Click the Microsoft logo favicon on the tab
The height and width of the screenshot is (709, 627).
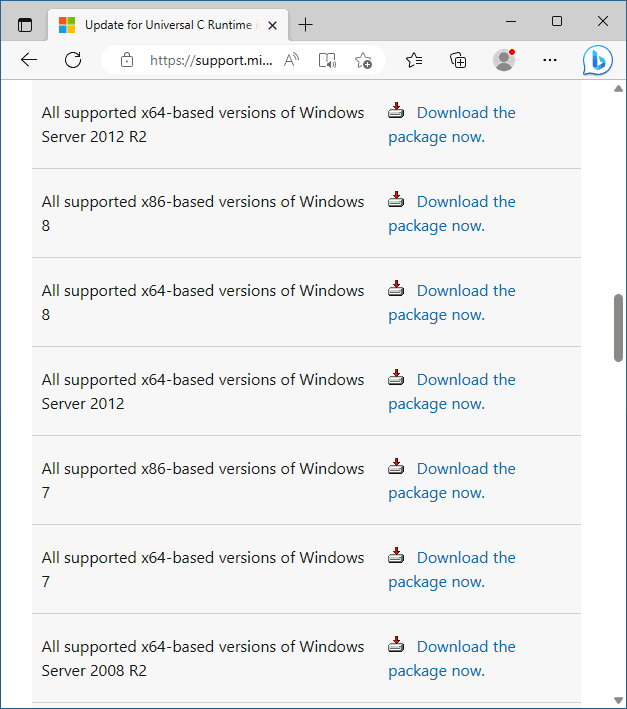pos(67,25)
